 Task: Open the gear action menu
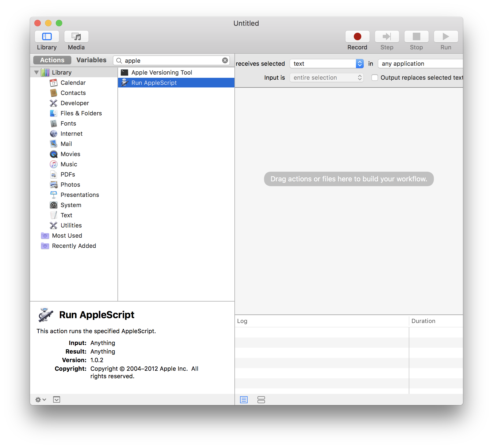(41, 400)
